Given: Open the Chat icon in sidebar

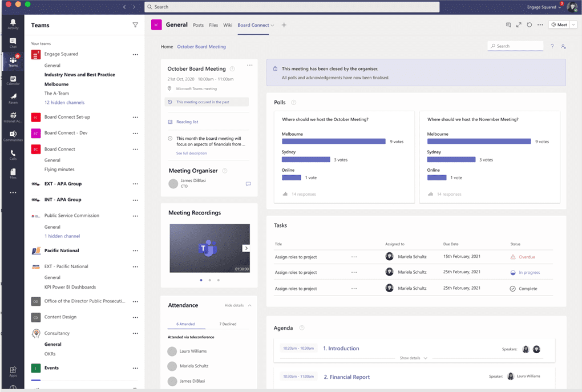Looking at the screenshot, I should click(x=13, y=43).
